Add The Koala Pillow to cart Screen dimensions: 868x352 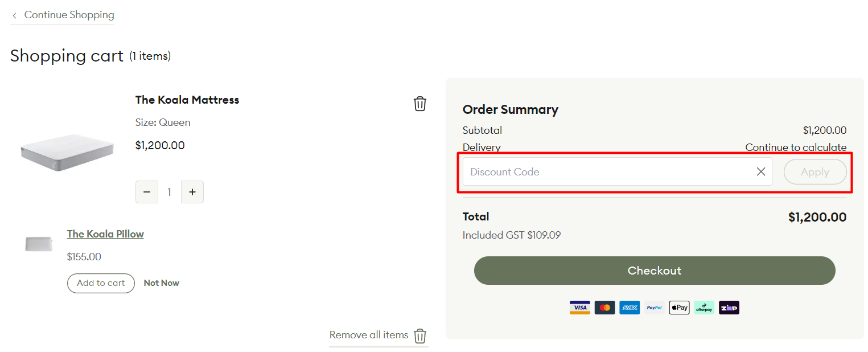click(101, 283)
